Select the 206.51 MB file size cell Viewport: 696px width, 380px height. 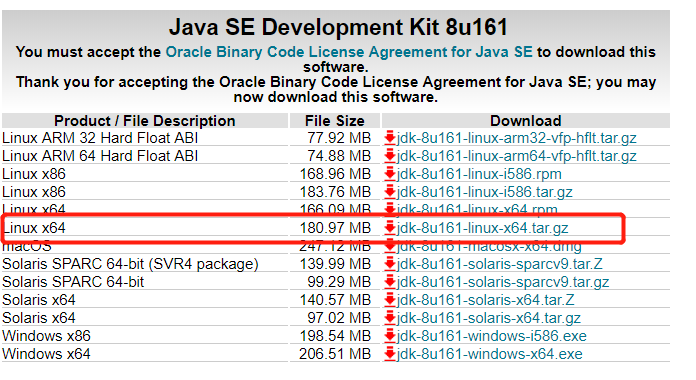335,354
